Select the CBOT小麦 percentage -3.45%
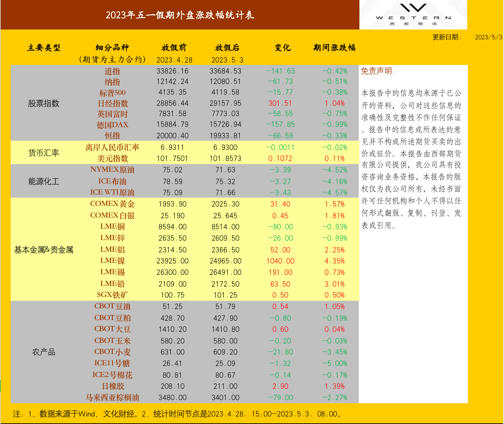This screenshot has width=504, height=424. pyautogui.click(x=334, y=352)
